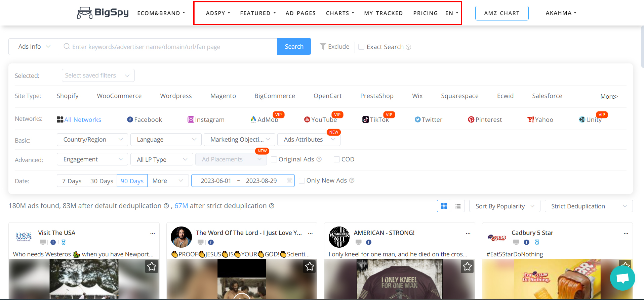Select Yahoo network
This screenshot has width=644, height=300.
pyautogui.click(x=540, y=119)
